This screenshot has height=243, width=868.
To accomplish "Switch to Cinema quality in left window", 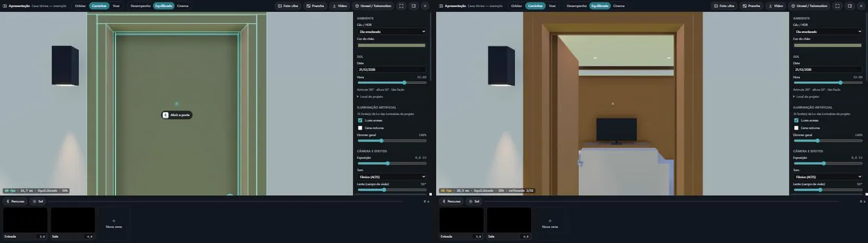I will (x=183, y=6).
